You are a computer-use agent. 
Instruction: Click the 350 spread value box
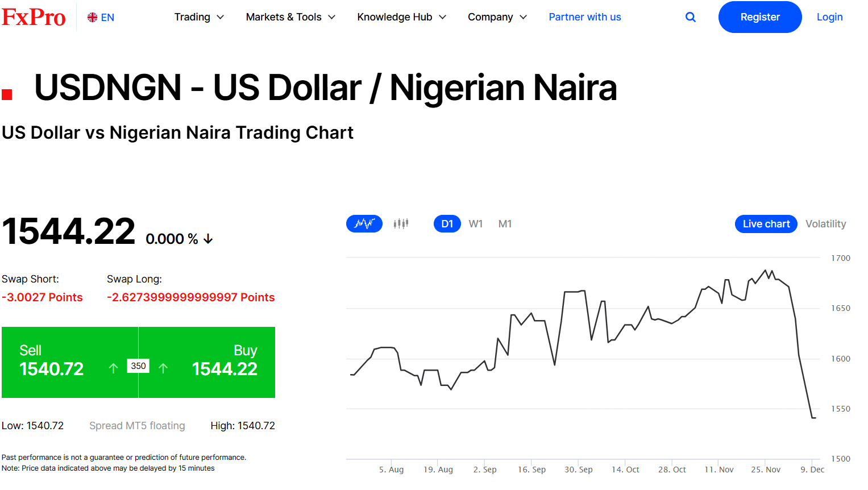(x=138, y=366)
